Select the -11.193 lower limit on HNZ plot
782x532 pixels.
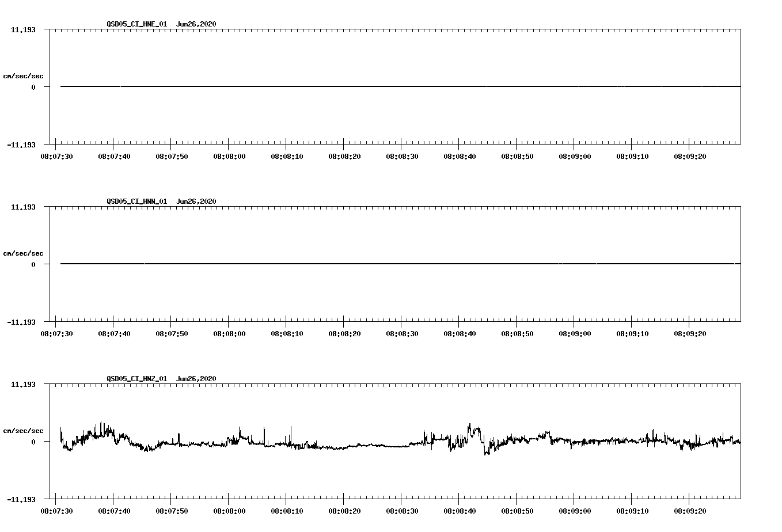(x=21, y=499)
